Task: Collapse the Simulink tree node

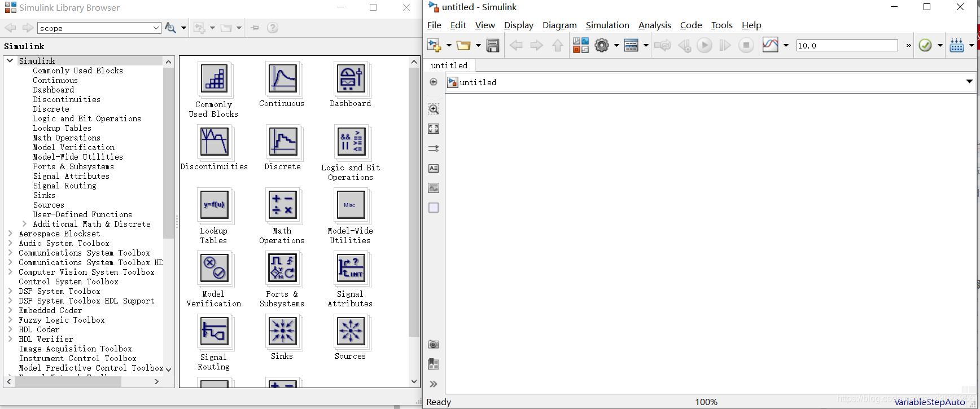Action: pos(10,60)
